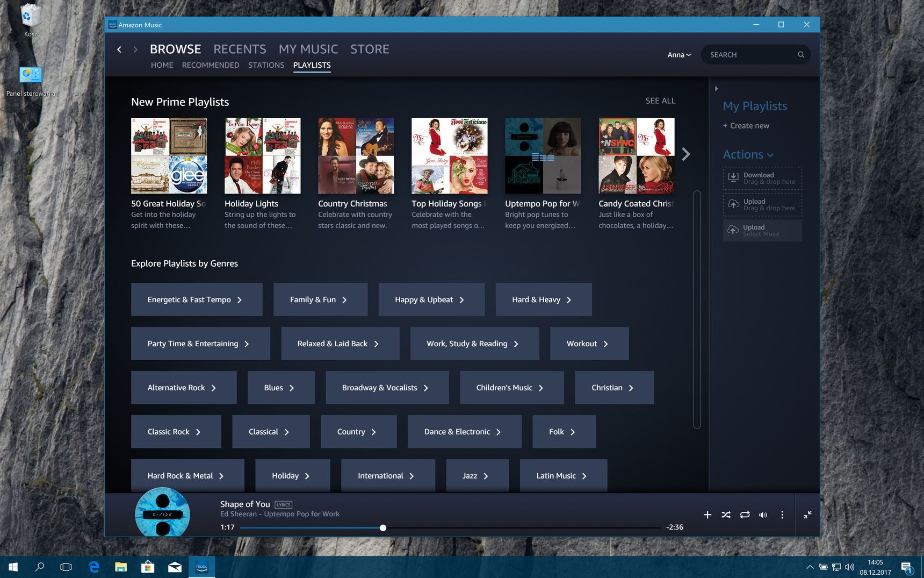Open Microsoft Edge from taskbar
This screenshot has height=578, width=924.
(x=94, y=567)
